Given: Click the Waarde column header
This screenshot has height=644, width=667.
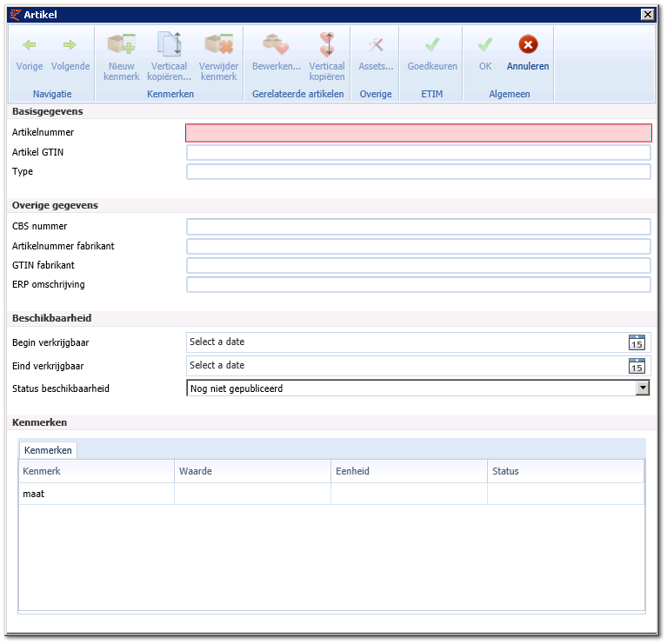Looking at the screenshot, I should pos(253,471).
